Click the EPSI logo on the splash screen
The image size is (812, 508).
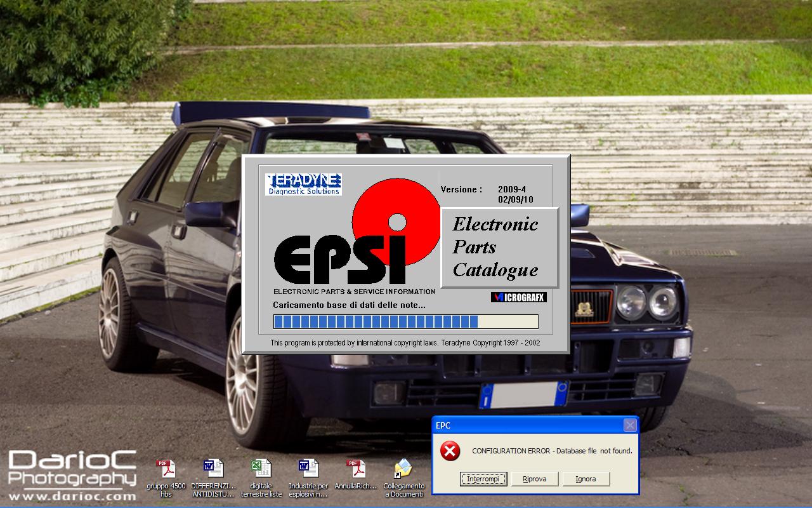[339, 259]
